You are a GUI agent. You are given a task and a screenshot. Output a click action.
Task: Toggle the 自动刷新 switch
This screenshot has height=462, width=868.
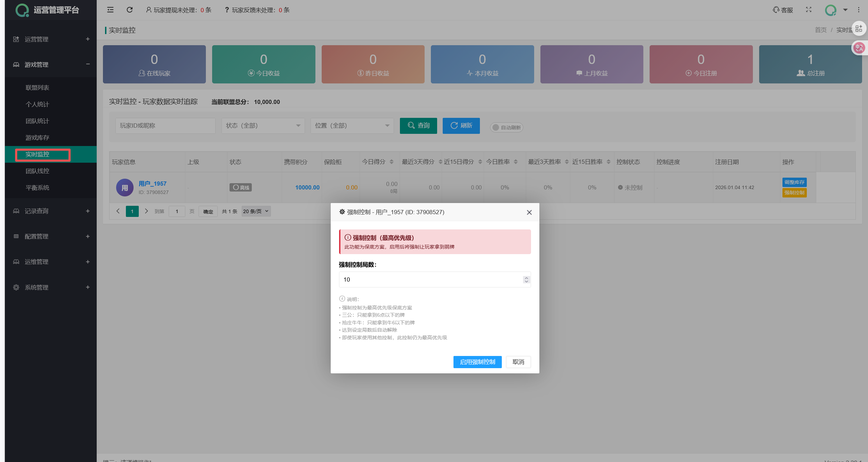[x=506, y=128]
